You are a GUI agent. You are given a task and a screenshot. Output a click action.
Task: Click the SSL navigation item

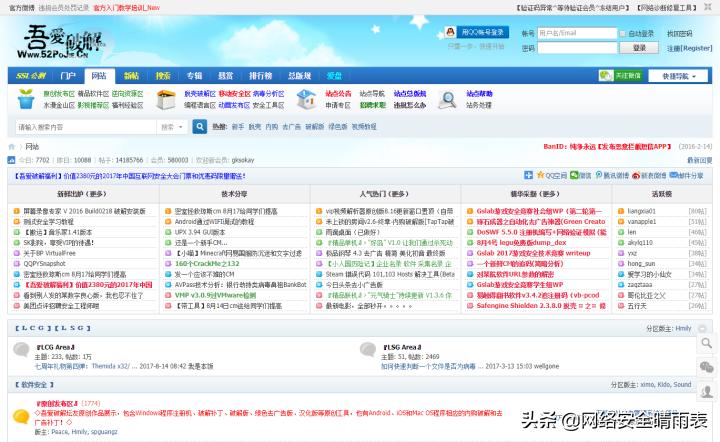[x=31, y=76]
